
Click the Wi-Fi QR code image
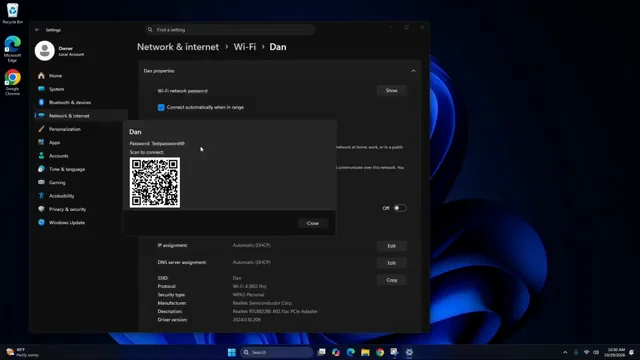pos(155,182)
